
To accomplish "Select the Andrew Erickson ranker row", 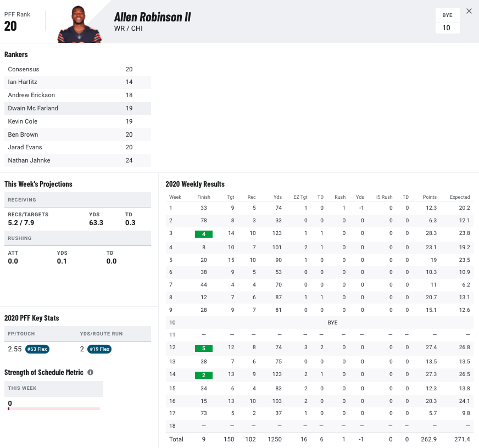I will coord(77,96).
